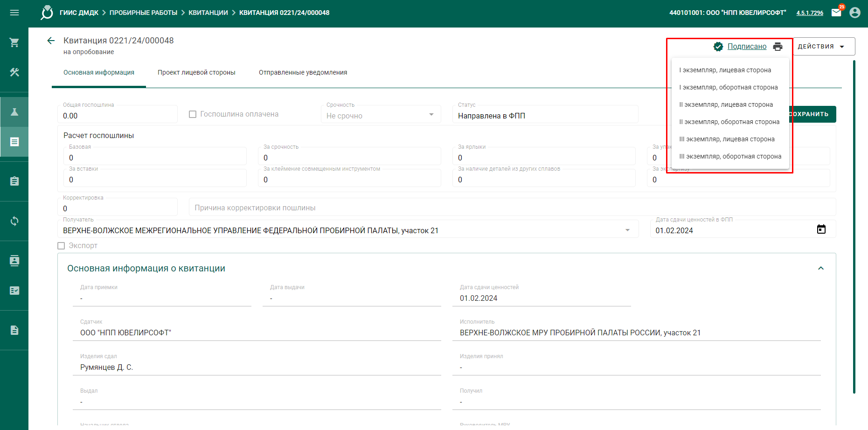Viewport: 868px width, 430px height.
Task: Click the СОХРАНИТЬ button
Action: click(x=812, y=114)
